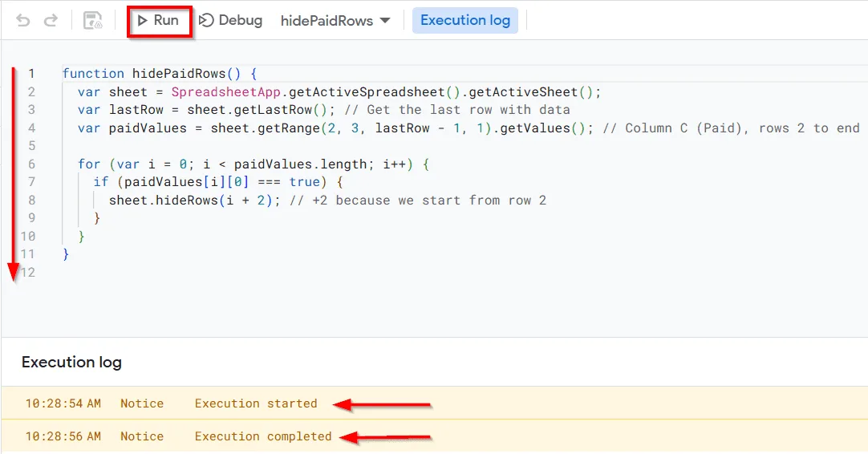868x454 pixels.
Task: Click closing brace on line 11
Action: 66,254
